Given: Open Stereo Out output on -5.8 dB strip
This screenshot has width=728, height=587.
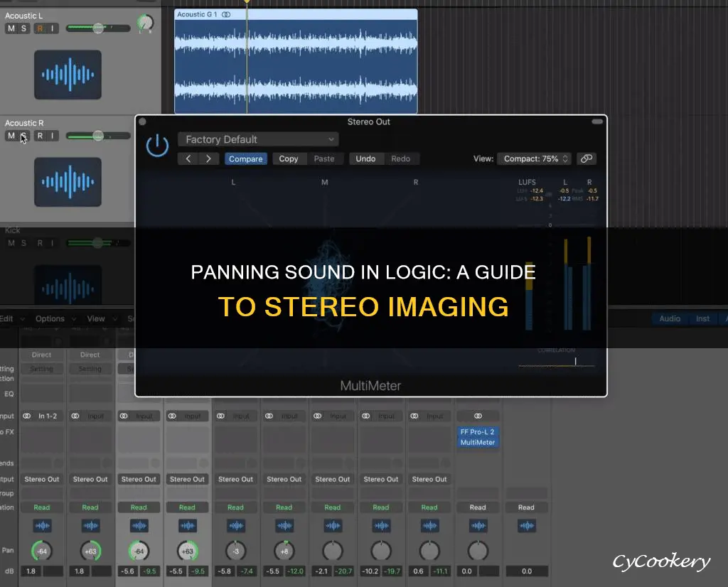Looking at the screenshot, I should [236, 480].
